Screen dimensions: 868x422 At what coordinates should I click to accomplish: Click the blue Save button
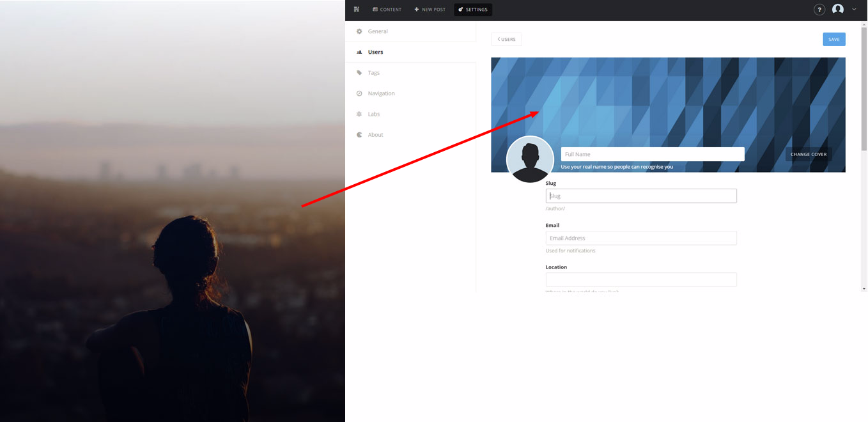tap(833, 39)
